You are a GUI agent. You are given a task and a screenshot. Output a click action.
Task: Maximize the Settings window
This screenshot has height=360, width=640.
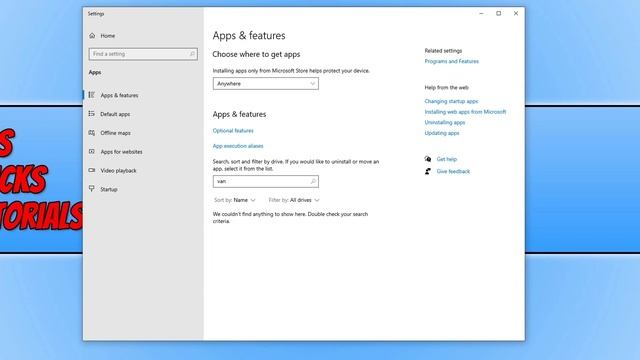tap(498, 13)
